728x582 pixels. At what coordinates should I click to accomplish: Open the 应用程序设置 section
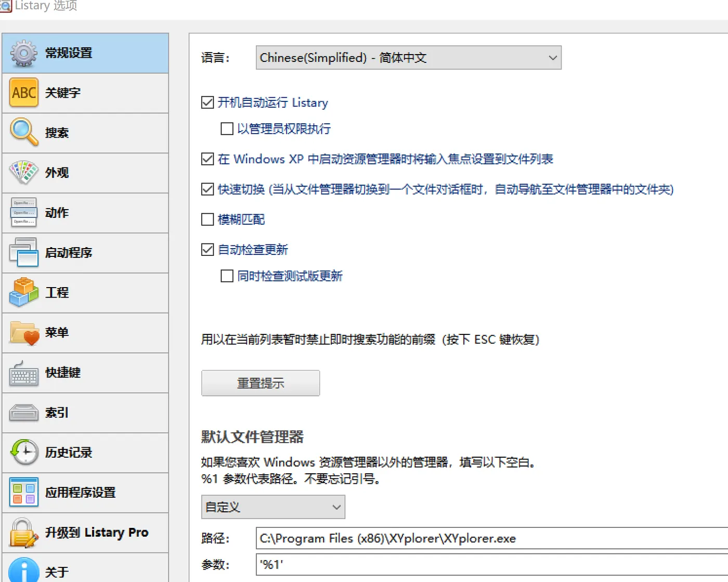click(x=85, y=493)
